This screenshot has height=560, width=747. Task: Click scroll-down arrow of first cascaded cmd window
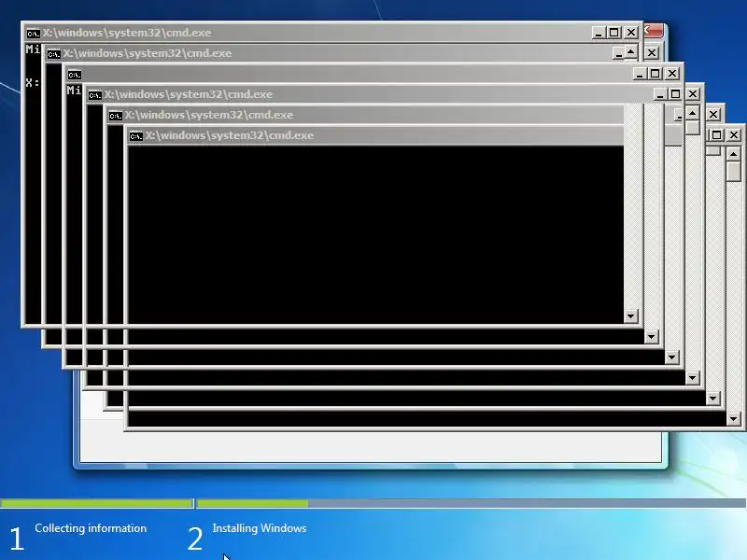[631, 316]
